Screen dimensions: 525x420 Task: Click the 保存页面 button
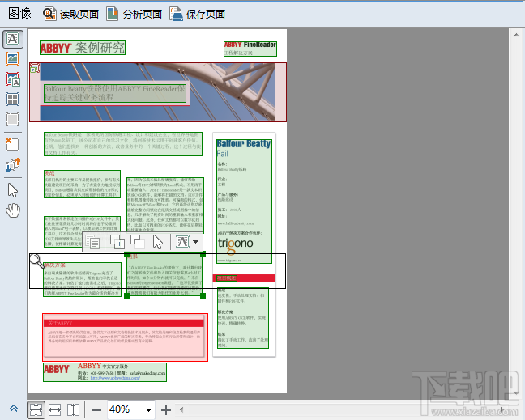pos(197,14)
